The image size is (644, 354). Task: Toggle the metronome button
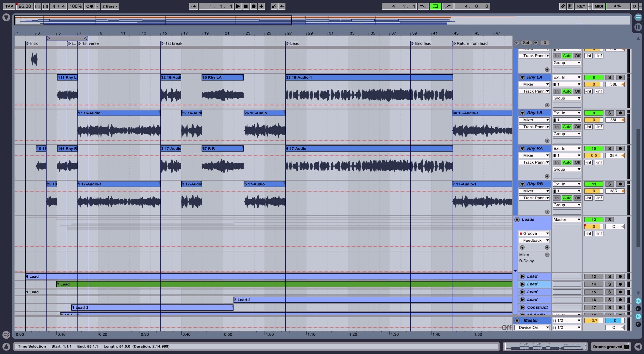tap(90, 6)
